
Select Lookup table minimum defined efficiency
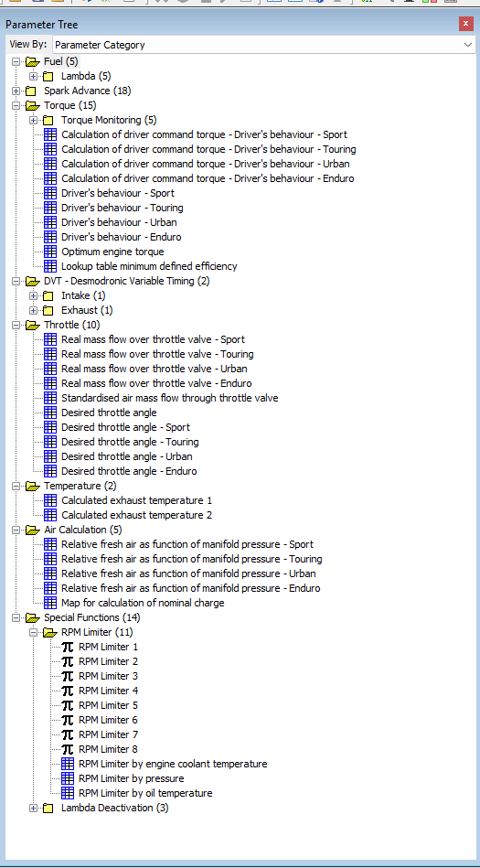point(149,266)
